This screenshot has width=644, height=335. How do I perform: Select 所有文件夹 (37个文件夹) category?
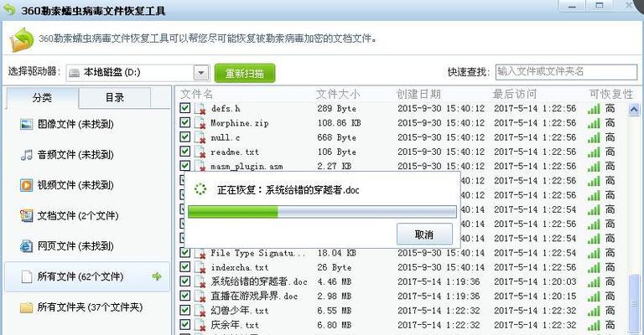pyautogui.click(x=86, y=307)
